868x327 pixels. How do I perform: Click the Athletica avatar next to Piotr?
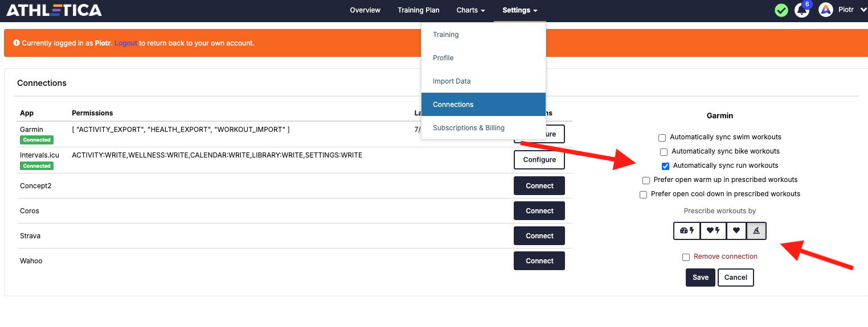tap(826, 10)
